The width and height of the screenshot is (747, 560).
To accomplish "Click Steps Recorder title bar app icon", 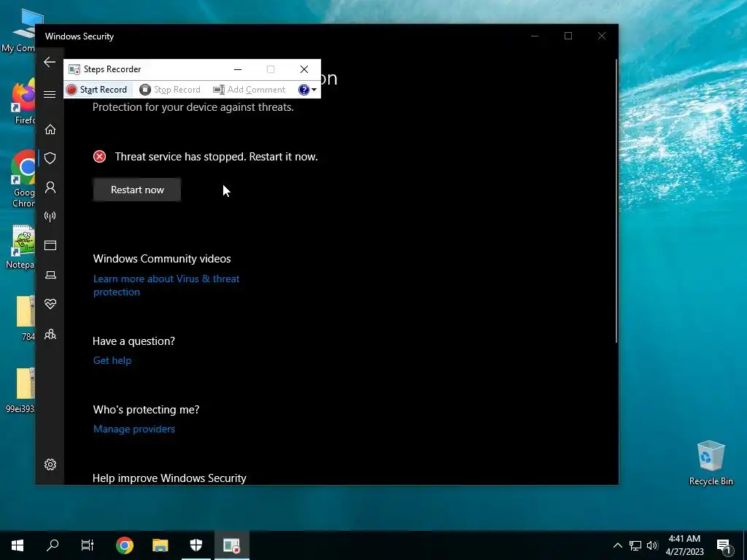I will 74,69.
